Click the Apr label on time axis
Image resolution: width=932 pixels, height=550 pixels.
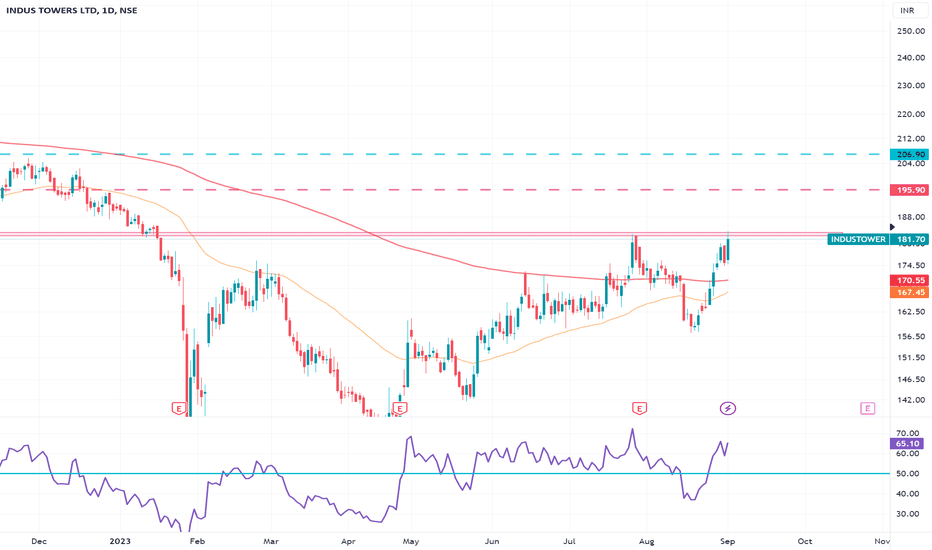click(x=348, y=541)
